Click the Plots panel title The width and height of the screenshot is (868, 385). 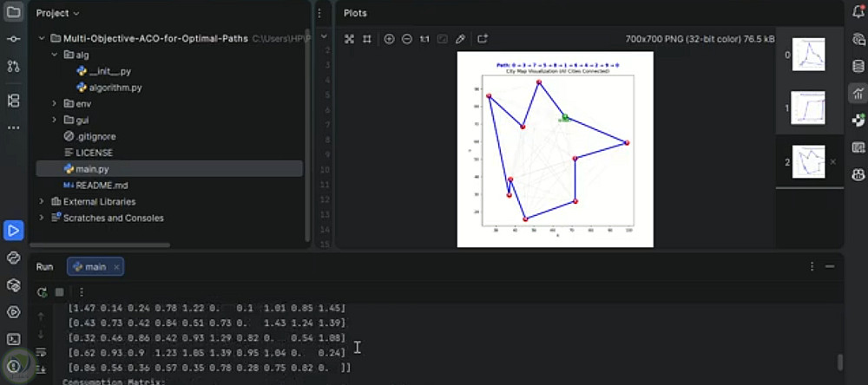(355, 13)
